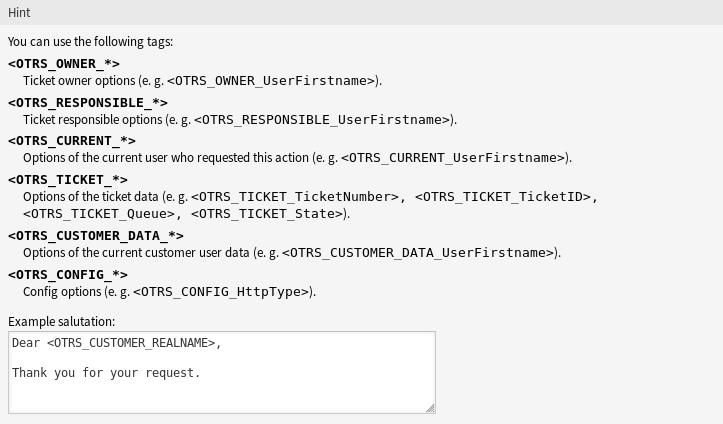Click inside the example salutation textarea
This screenshot has width=723, height=424.
(222, 372)
